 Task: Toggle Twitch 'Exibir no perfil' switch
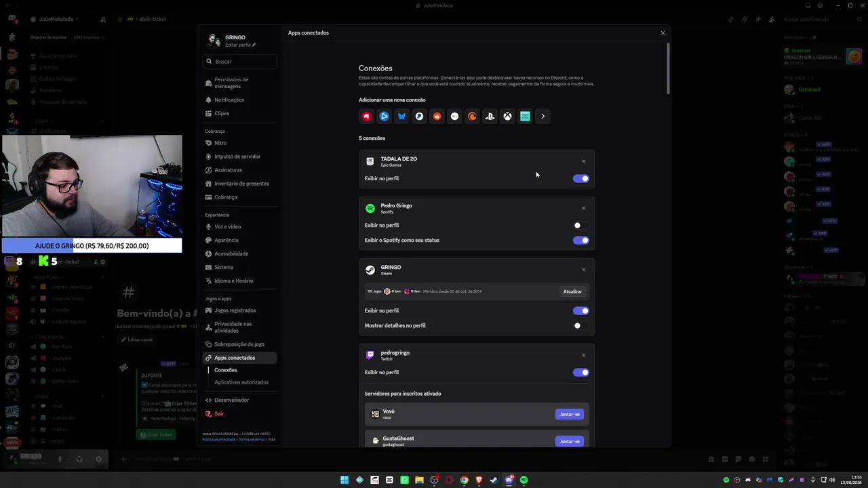[x=581, y=373]
